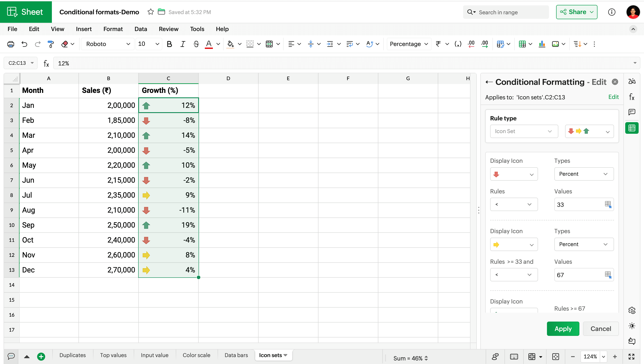Collapse the menu bar with top-right chevron
The height and width of the screenshot is (364, 644).
click(633, 29)
